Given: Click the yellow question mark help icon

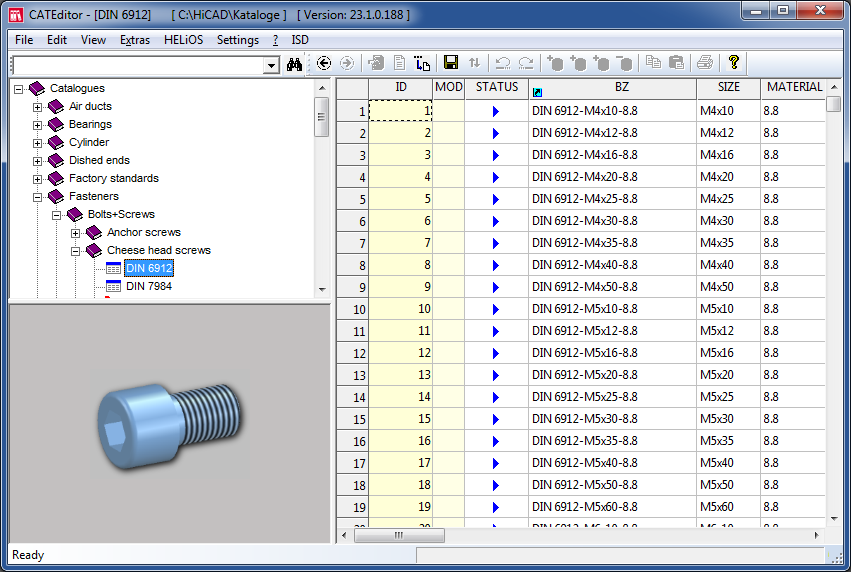Looking at the screenshot, I should [x=734, y=63].
